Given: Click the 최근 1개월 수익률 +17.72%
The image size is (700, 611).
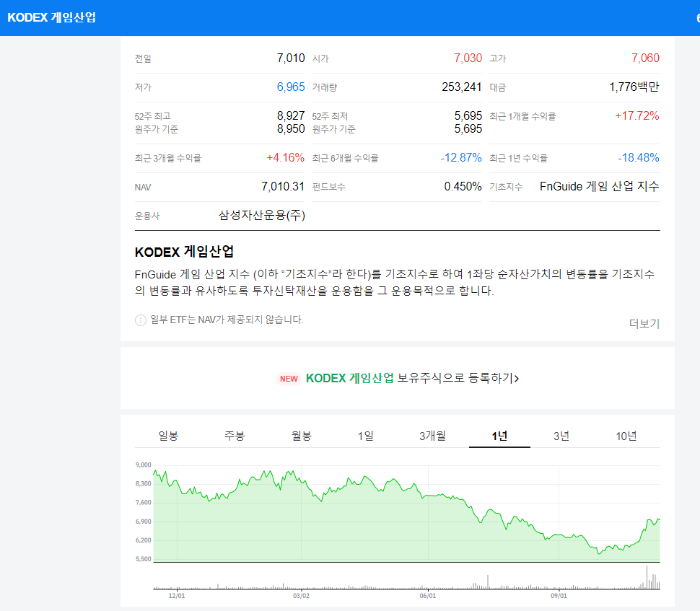Looking at the screenshot, I should pos(637,116).
